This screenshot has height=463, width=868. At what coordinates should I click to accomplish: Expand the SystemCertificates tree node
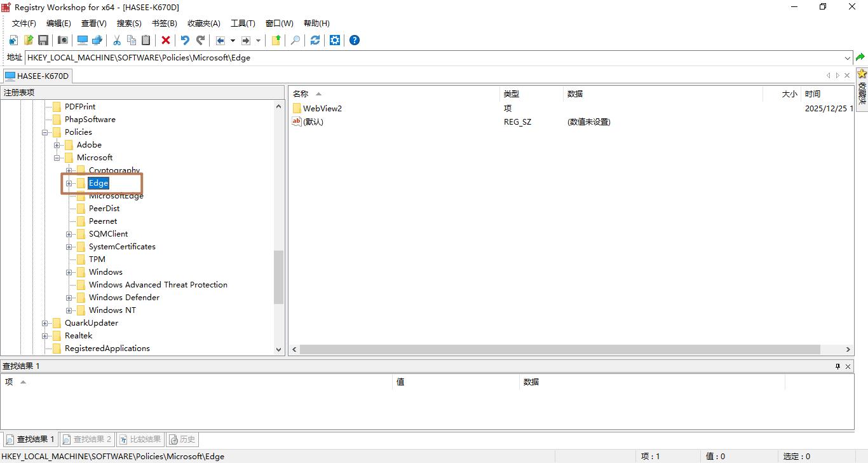coord(69,247)
